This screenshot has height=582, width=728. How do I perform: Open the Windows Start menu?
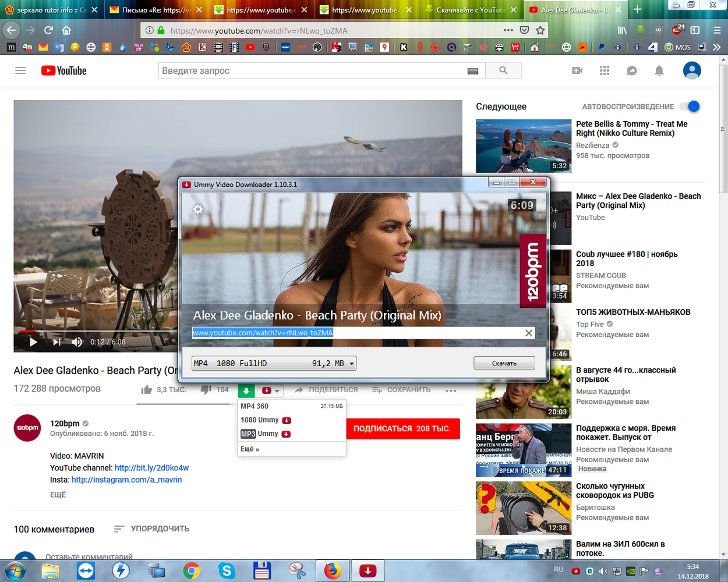coord(14,571)
